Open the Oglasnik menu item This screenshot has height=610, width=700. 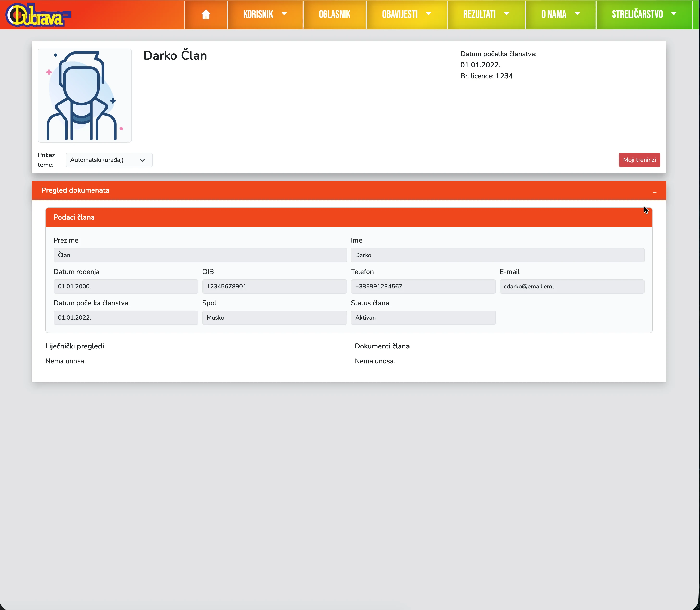coord(334,14)
